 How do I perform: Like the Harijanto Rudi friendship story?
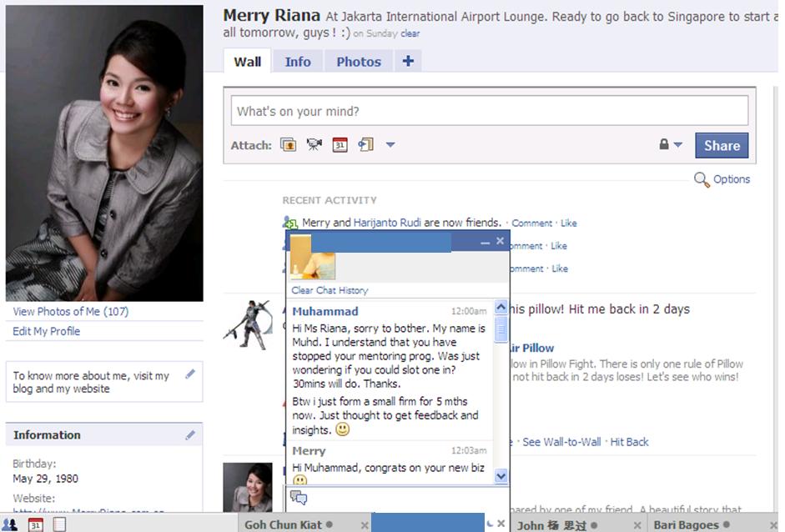[568, 223]
